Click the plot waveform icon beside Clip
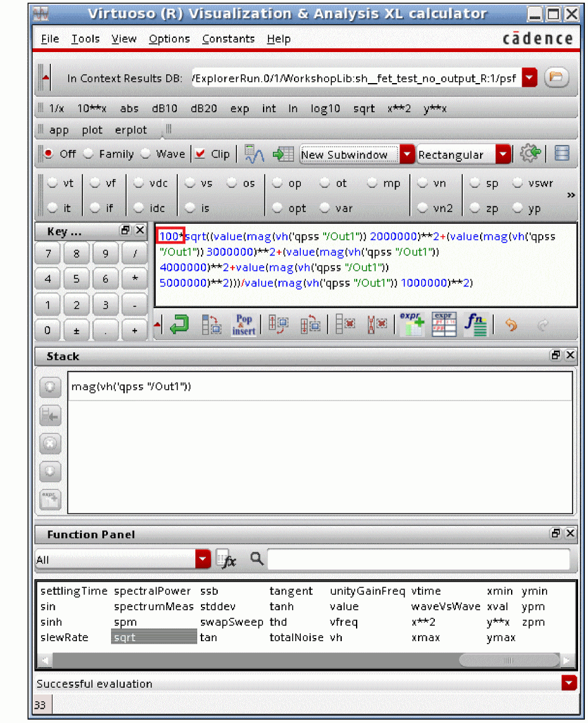 254,154
